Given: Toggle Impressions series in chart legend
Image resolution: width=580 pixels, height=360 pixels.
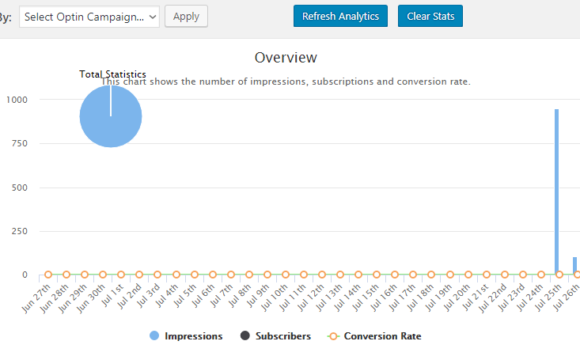Looking at the screenshot, I should (x=186, y=336).
